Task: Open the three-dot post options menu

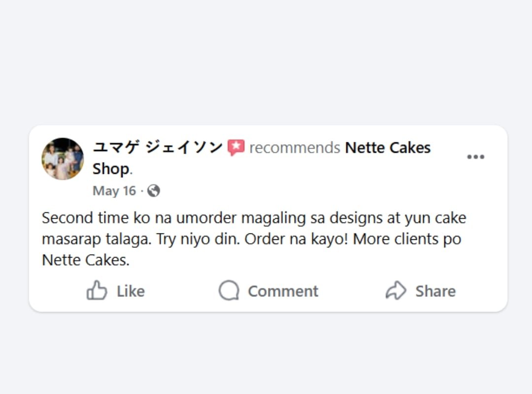Action: click(475, 157)
